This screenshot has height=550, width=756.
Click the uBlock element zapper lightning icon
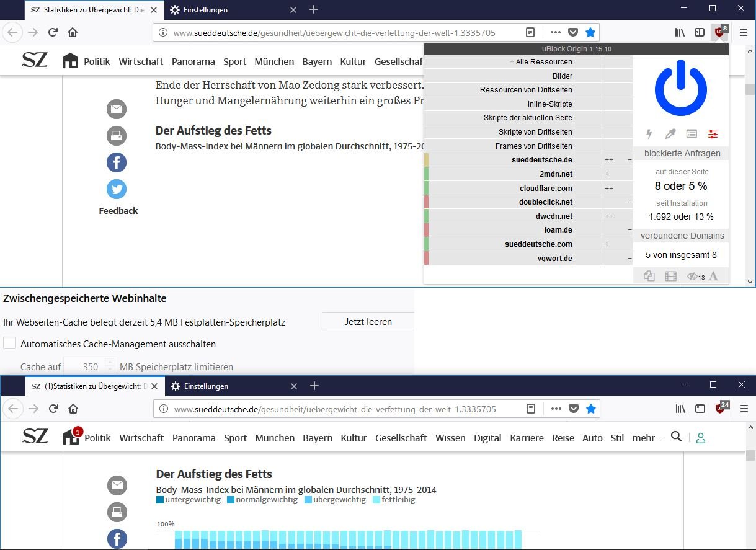click(649, 134)
